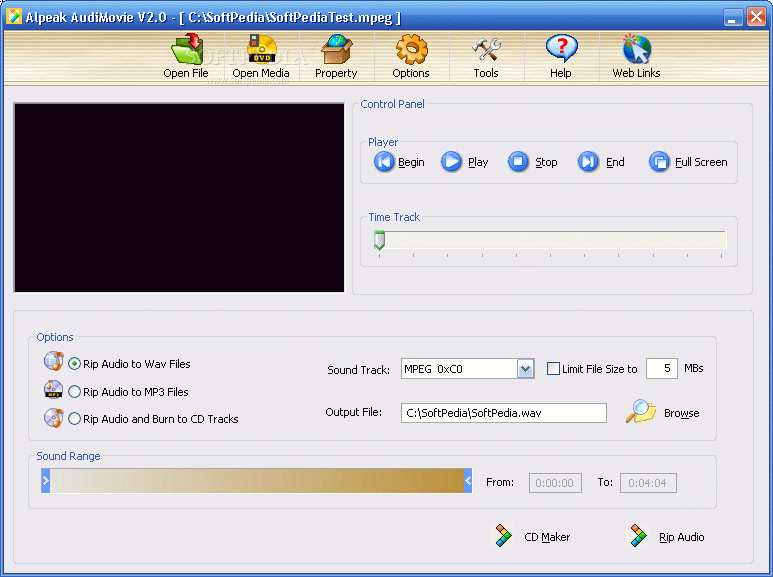Viewport: 773px width, 577px height.
Task: Click the From time field
Action: [x=555, y=483]
